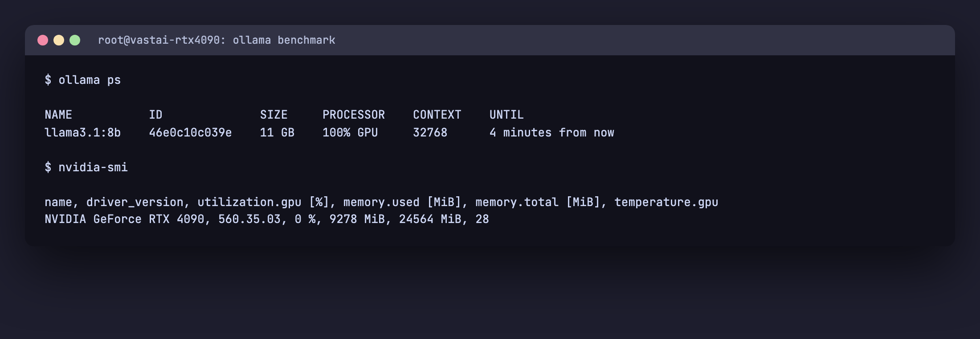This screenshot has height=339, width=980.
Task: Click the model name 'llama3.1:8b'
Action: click(x=83, y=132)
